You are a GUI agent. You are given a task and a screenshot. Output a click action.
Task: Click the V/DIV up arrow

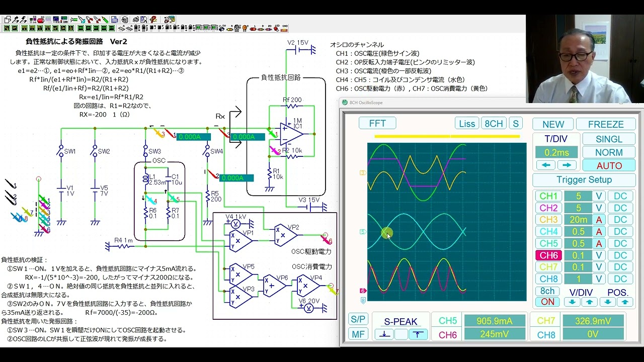(x=590, y=302)
